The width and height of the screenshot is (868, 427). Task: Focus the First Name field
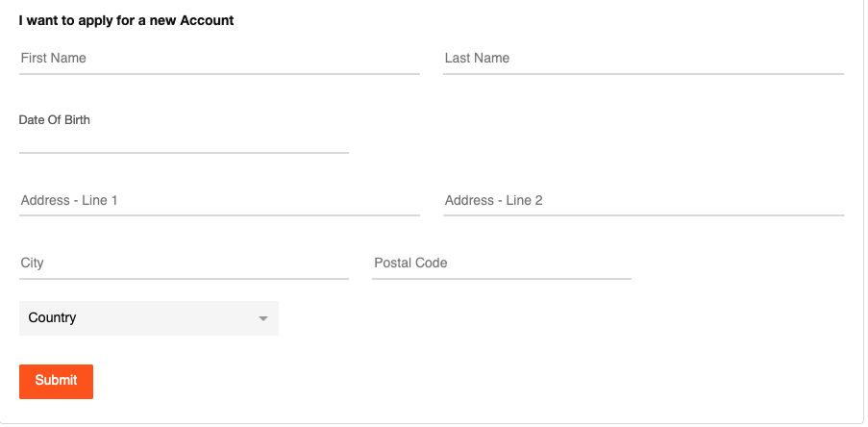(219, 59)
